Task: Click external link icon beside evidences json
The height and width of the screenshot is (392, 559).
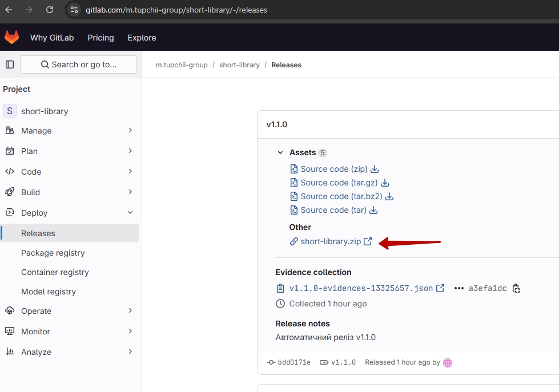Action: 440,288
